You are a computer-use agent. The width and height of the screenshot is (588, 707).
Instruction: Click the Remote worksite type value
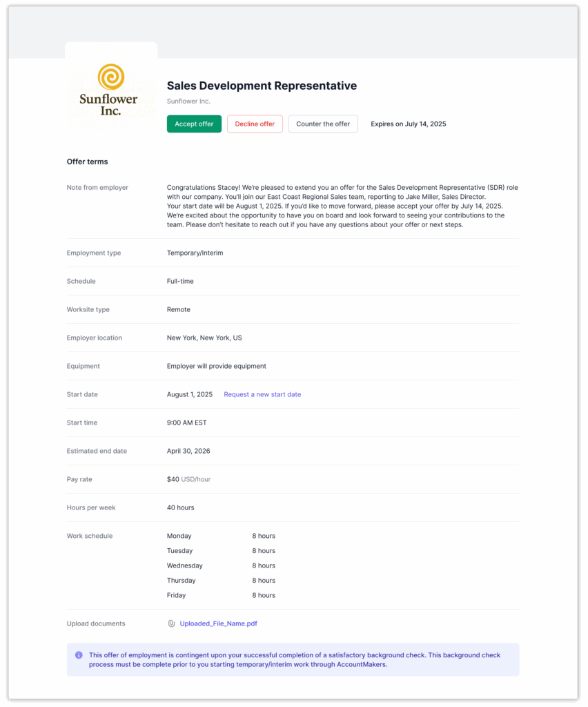[178, 309]
